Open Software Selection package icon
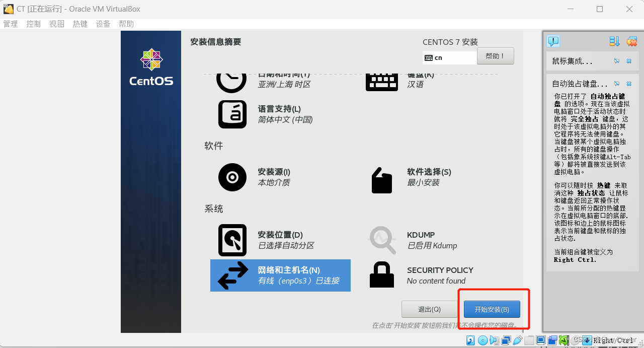This screenshot has height=348, width=644. 382,180
